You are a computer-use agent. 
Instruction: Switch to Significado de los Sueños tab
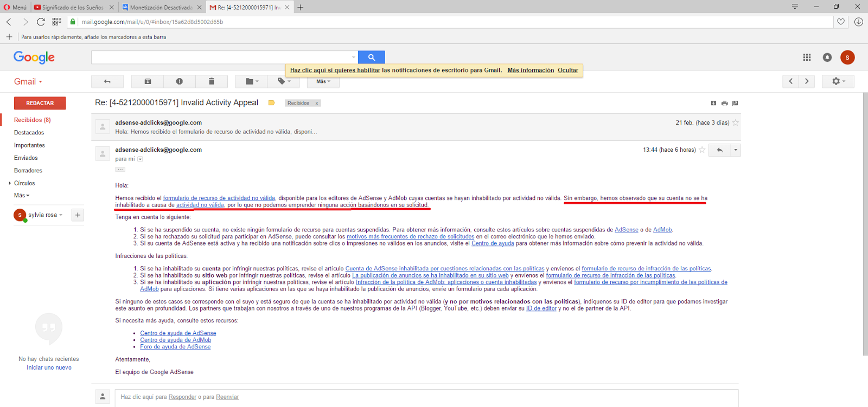[x=73, y=7]
